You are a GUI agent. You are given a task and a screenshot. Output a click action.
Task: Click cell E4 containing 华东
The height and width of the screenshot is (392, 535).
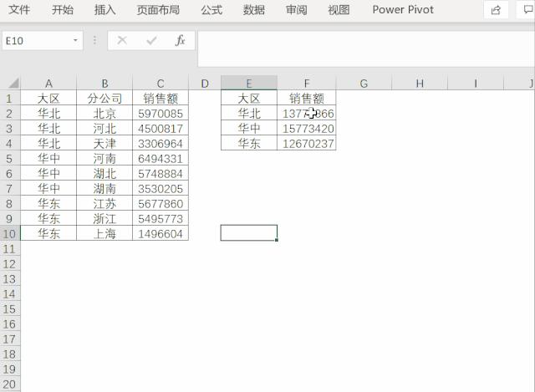(249, 143)
